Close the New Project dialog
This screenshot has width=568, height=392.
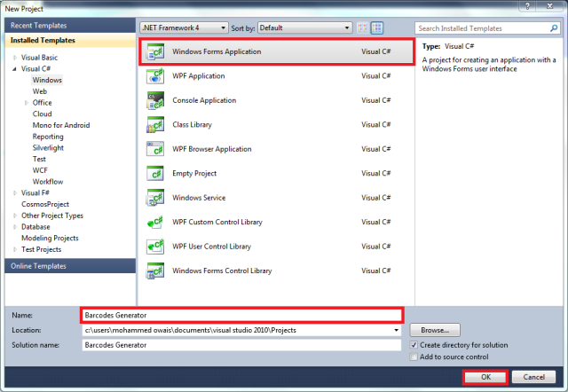[x=549, y=6]
